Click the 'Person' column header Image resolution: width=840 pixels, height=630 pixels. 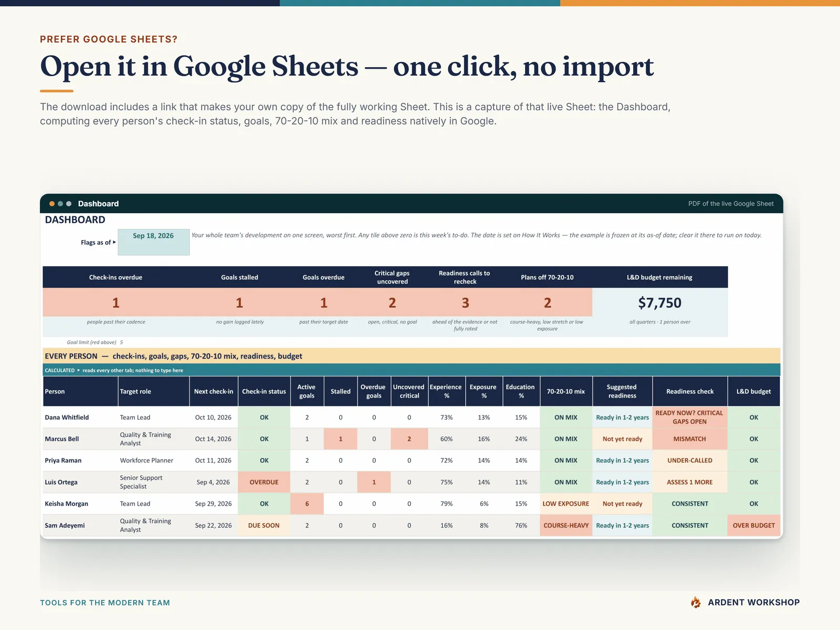coord(80,391)
